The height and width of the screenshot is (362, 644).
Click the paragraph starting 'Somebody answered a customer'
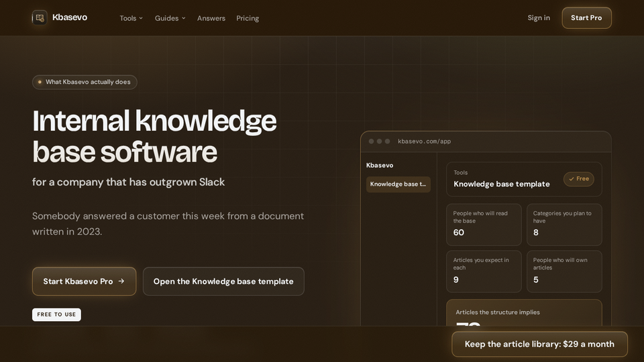tap(168, 224)
